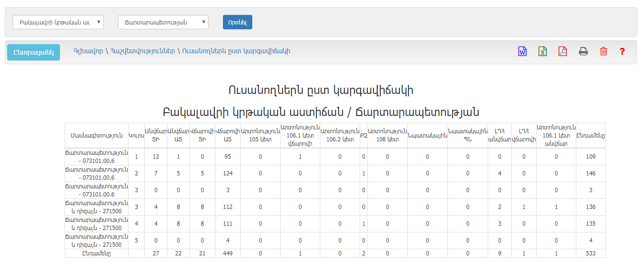Image resolution: width=644 pixels, height=265 pixels.
Task: Open the row total 109 cell
Action: [x=590, y=157]
